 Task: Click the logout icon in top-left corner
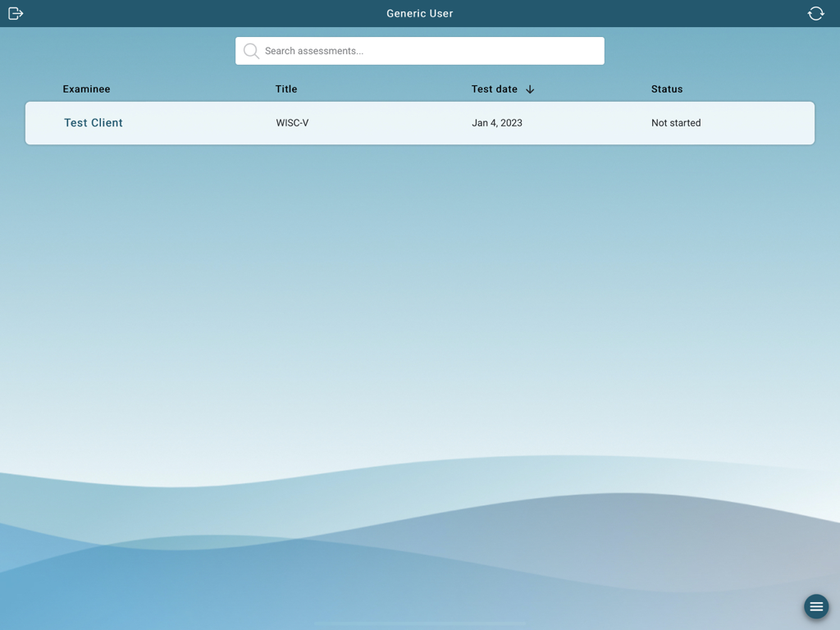click(15, 13)
